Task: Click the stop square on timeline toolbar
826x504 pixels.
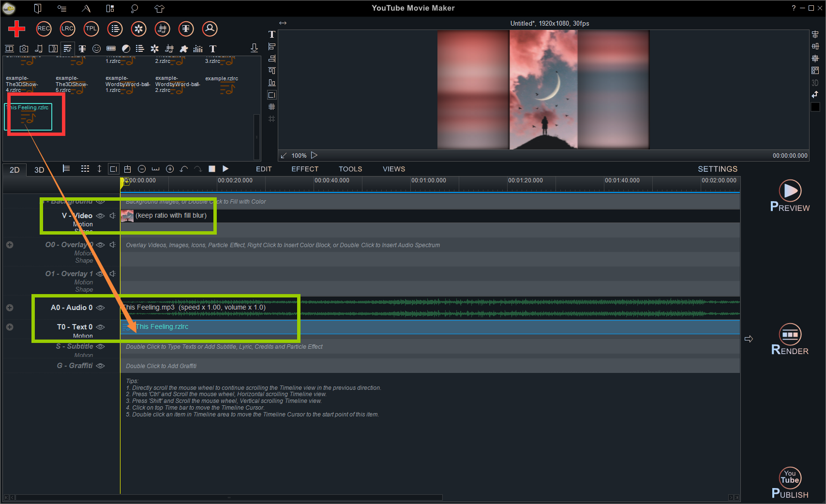Action: coord(212,169)
